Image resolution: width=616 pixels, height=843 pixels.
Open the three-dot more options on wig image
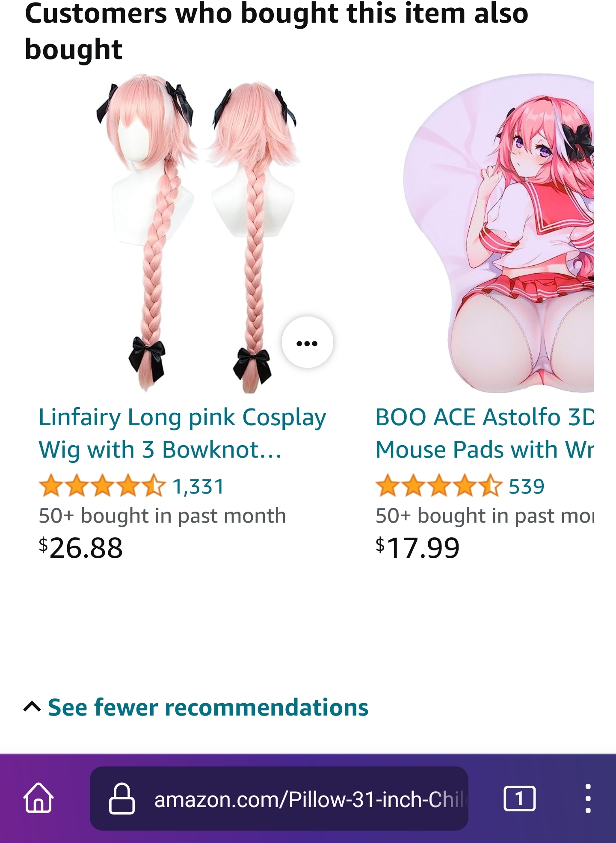[x=307, y=343]
